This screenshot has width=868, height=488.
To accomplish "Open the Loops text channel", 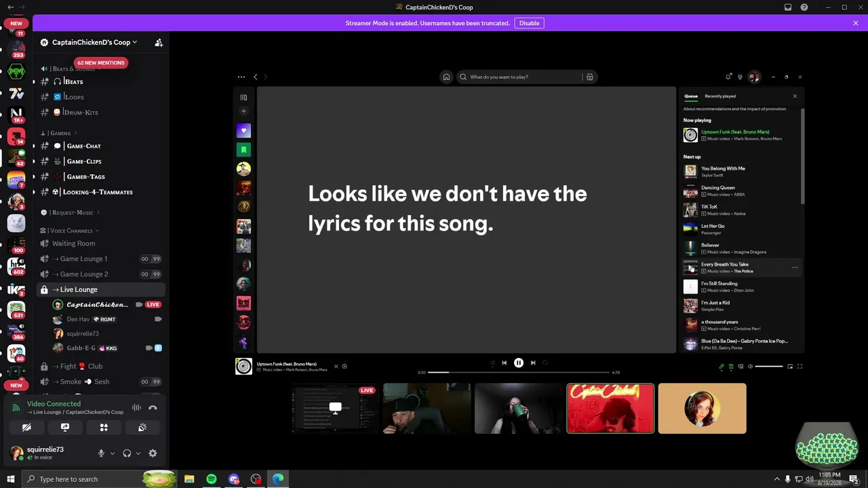I will coord(100,97).
